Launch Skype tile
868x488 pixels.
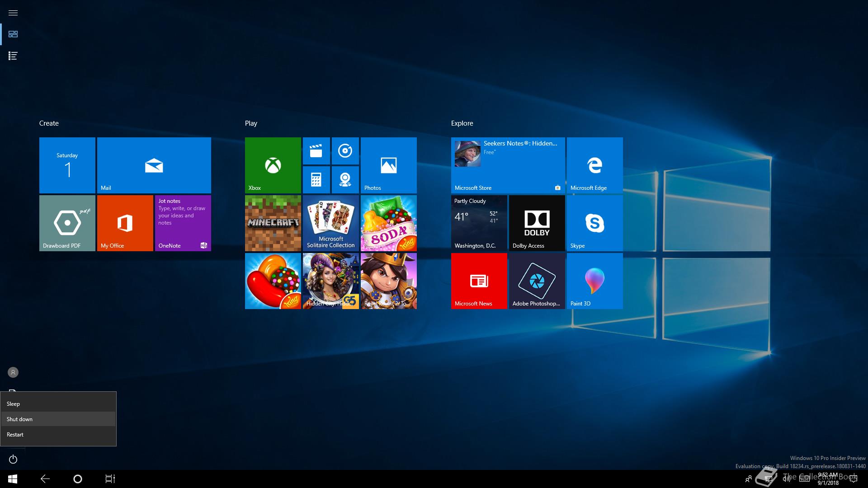pos(595,223)
